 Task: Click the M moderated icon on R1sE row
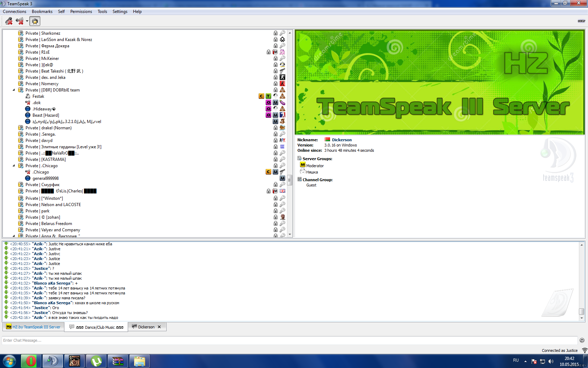275,52
